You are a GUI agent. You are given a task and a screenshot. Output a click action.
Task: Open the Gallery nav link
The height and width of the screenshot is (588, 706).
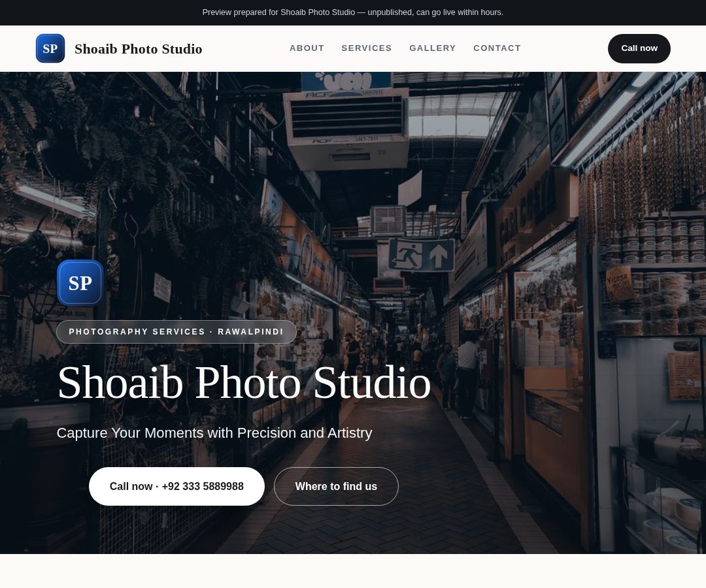tap(432, 48)
